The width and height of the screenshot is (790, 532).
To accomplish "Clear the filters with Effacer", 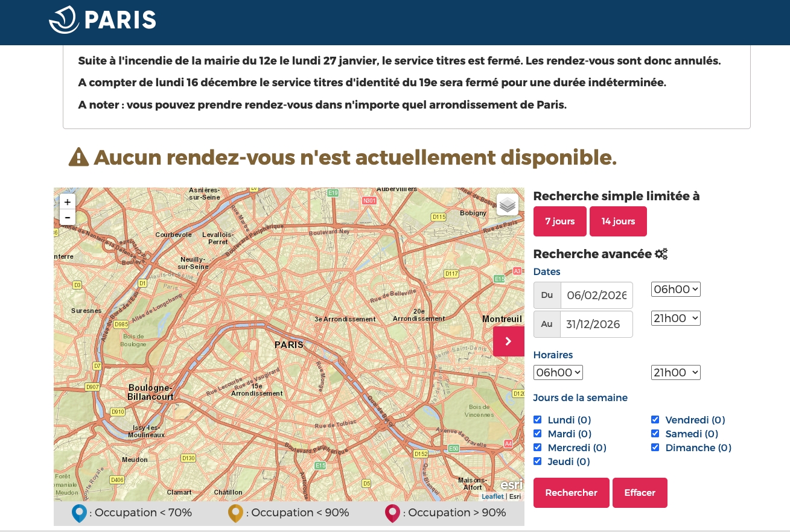I will coord(640,493).
